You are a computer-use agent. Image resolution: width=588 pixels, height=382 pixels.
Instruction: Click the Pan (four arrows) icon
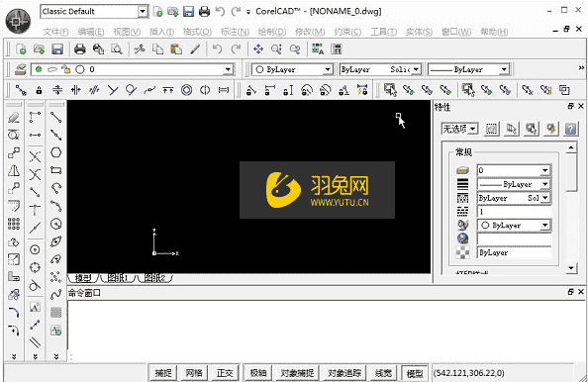click(x=258, y=49)
